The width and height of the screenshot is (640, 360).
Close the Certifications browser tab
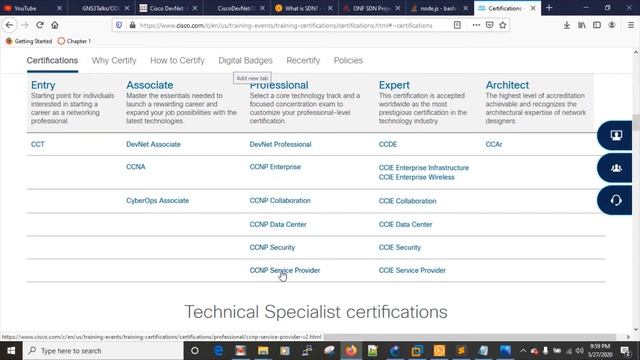533,8
